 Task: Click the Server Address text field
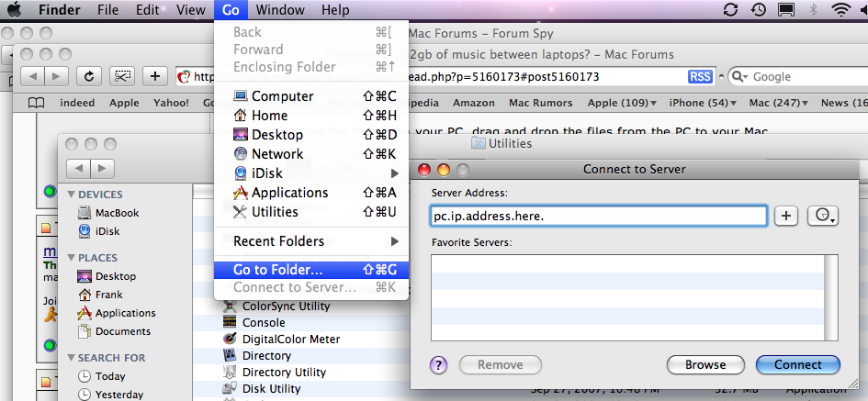click(599, 216)
